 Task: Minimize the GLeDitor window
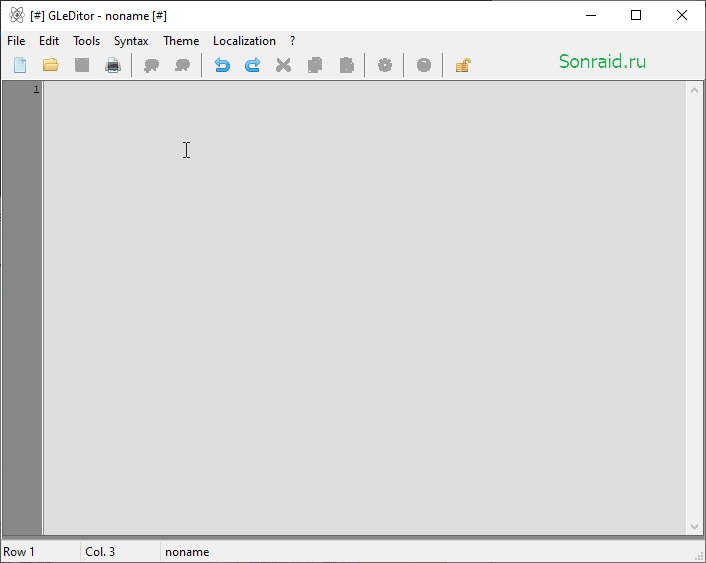591,15
